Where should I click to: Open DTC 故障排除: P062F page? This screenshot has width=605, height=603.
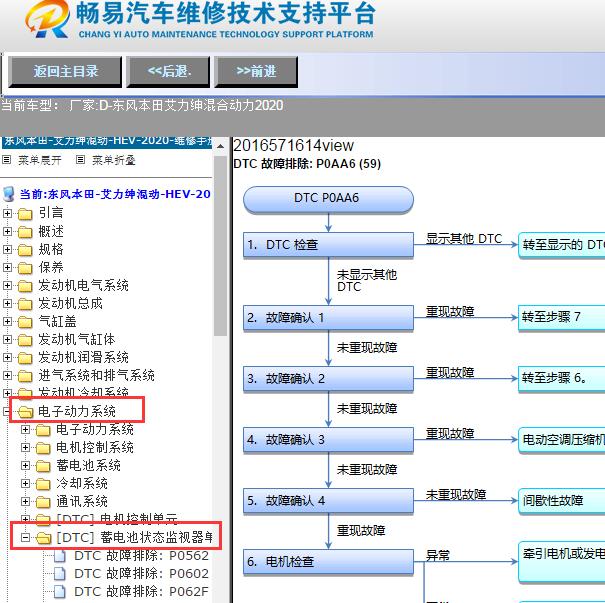[x=141, y=591]
